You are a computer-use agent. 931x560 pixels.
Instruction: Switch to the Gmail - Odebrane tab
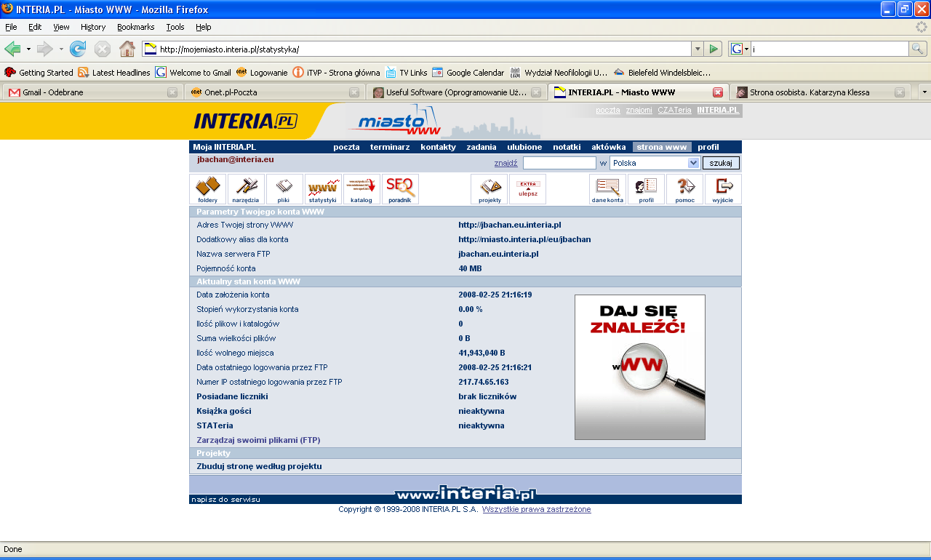tap(92, 92)
